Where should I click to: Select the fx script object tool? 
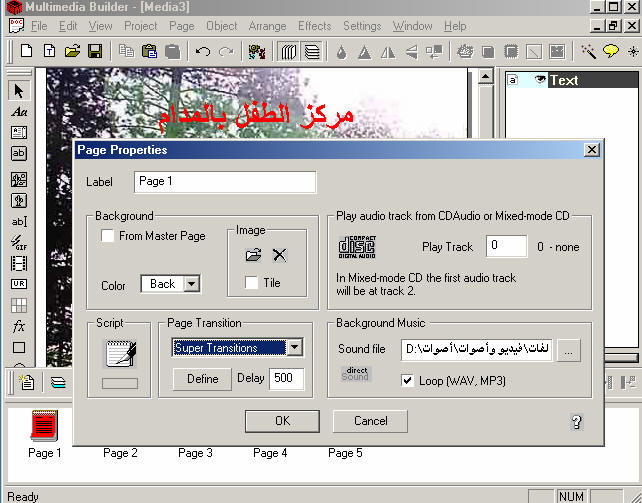(x=19, y=326)
